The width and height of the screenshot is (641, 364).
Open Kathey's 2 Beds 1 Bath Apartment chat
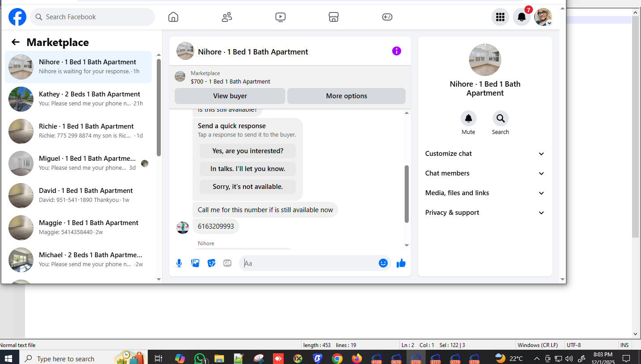pos(79,99)
